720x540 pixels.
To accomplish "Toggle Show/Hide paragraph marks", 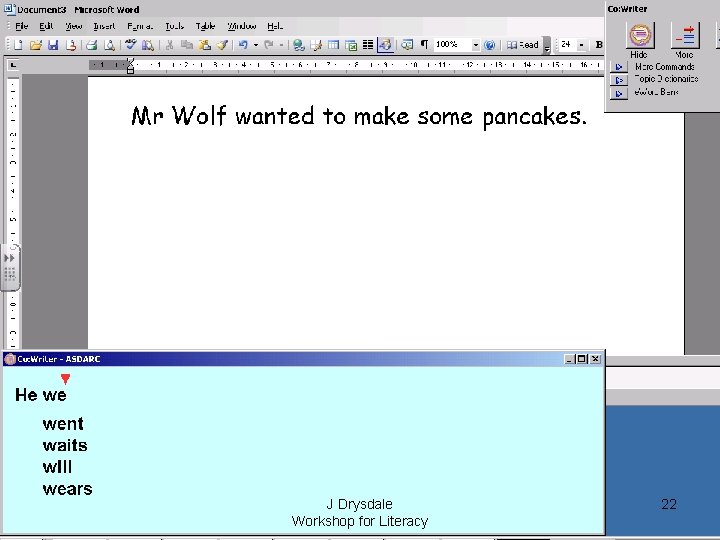I will [424, 45].
